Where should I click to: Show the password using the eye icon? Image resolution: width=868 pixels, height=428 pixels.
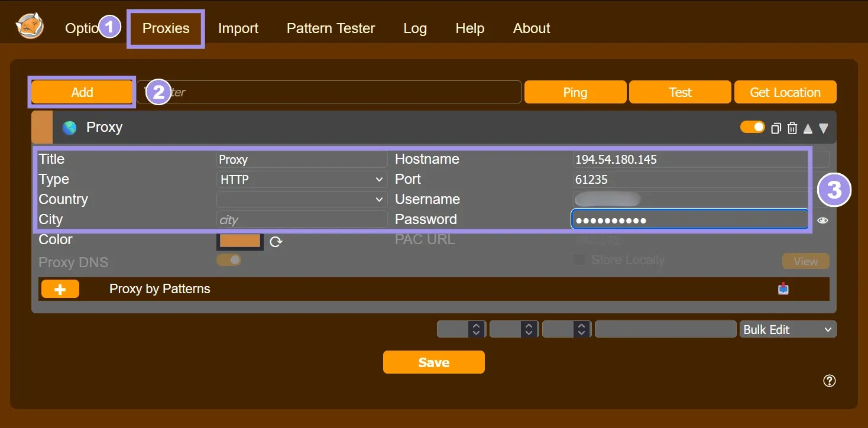click(x=823, y=221)
